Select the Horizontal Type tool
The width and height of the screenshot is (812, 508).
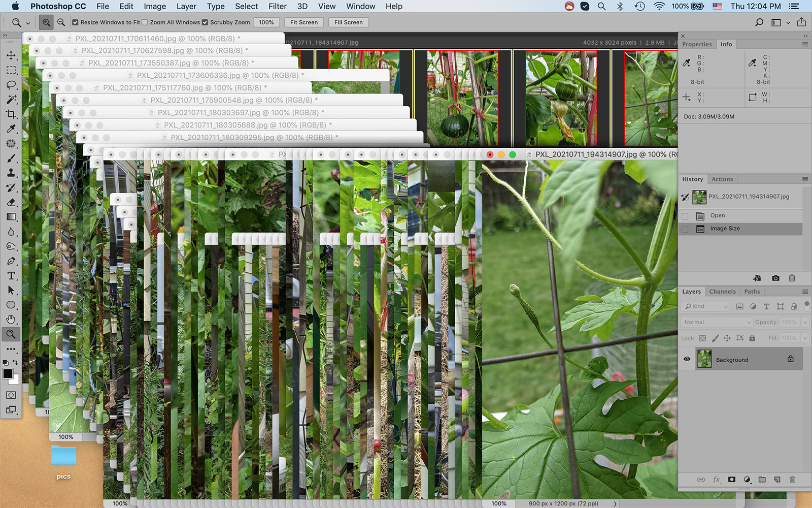click(x=11, y=276)
